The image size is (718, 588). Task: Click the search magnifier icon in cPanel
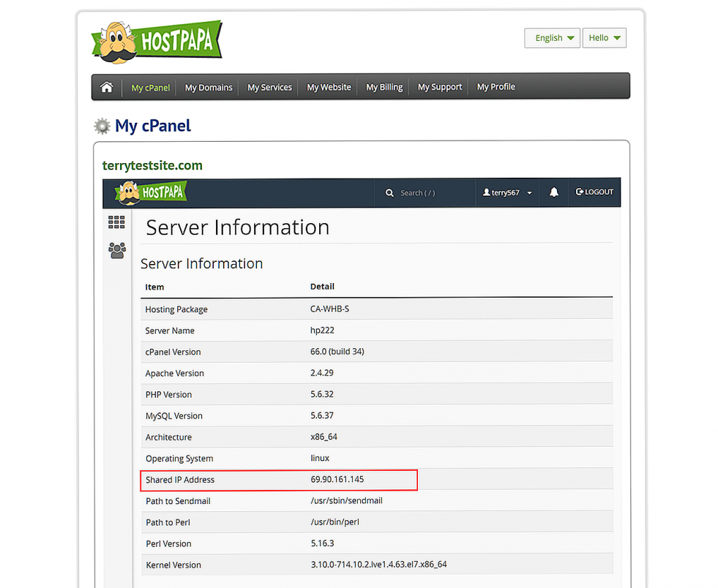click(x=389, y=193)
